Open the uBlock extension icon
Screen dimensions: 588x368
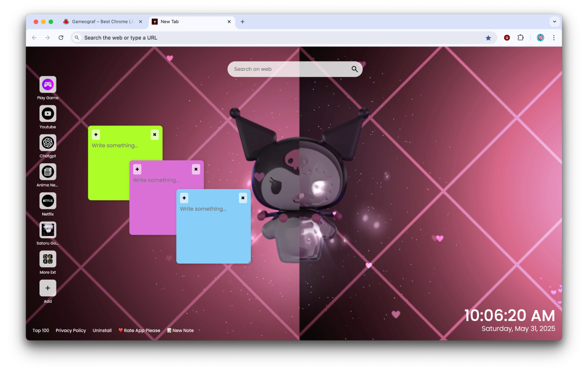pyautogui.click(x=507, y=38)
